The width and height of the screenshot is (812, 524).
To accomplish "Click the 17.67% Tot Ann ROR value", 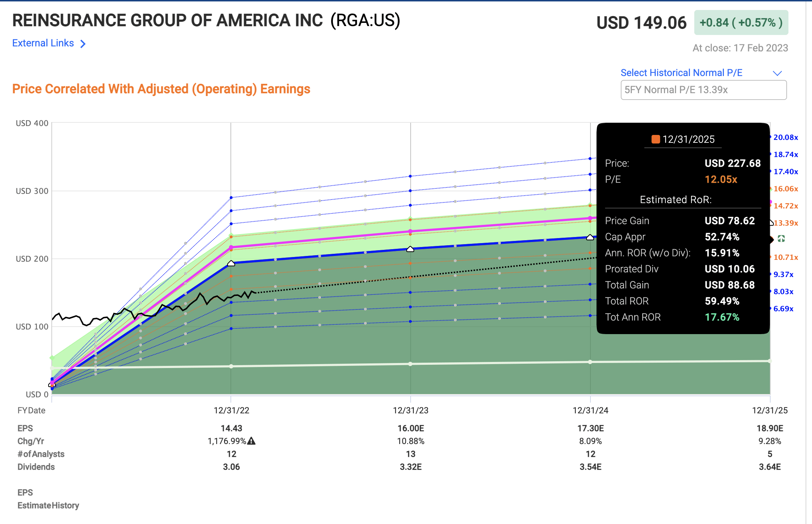I will 722,317.
